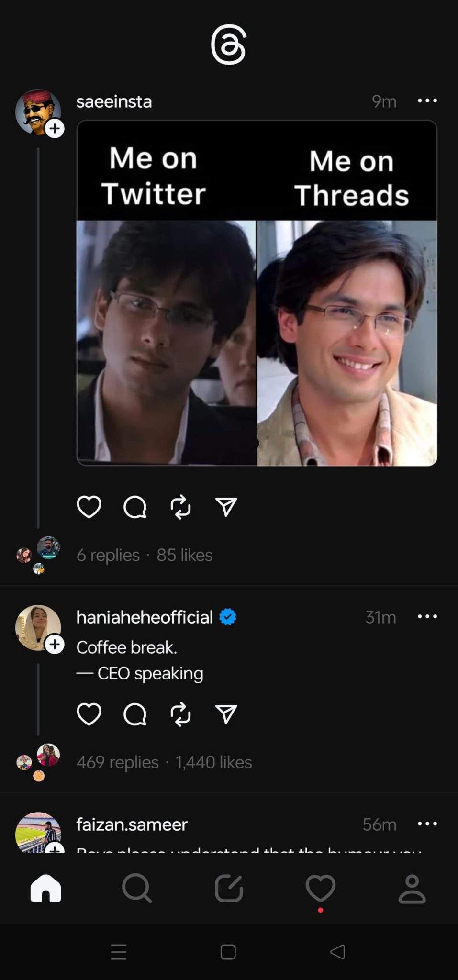Open more options for haniaheheofficial's post
The height and width of the screenshot is (980, 458).
(427, 616)
